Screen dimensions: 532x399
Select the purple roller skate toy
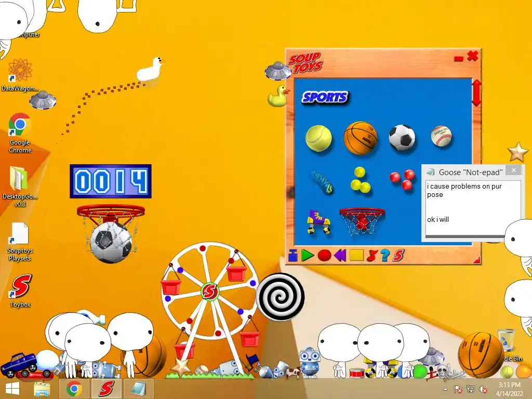click(x=318, y=222)
